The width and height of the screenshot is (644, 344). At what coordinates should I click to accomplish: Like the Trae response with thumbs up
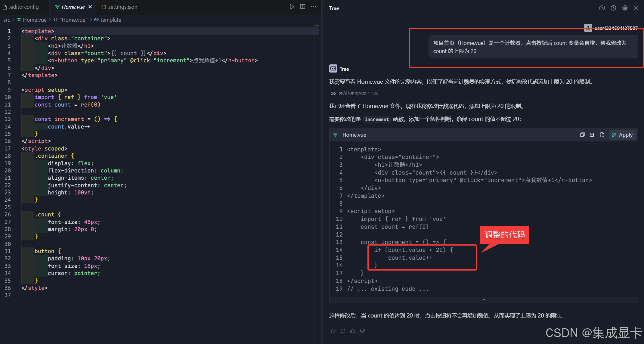(353, 331)
